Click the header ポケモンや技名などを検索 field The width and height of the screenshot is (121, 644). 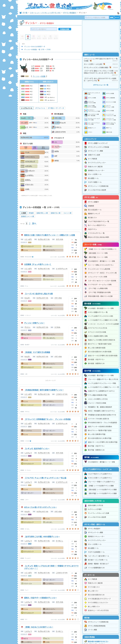pyautogui.click(x=97, y=17)
